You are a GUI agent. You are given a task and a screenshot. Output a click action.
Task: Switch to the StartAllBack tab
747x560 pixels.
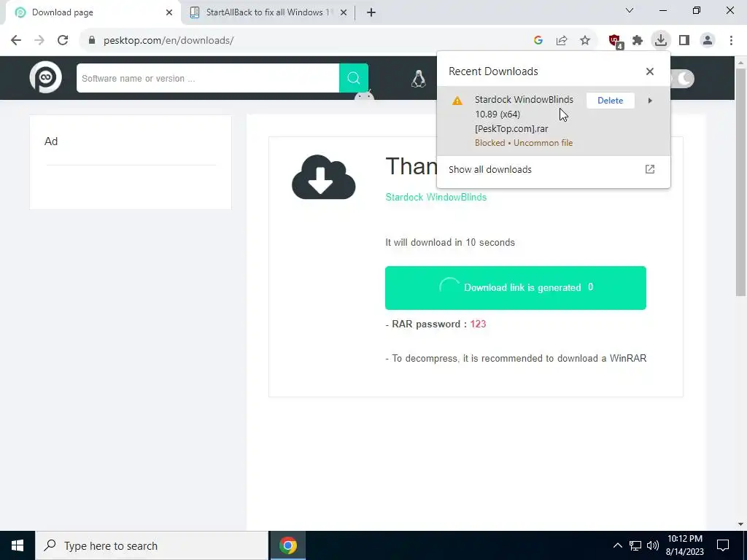(x=268, y=12)
